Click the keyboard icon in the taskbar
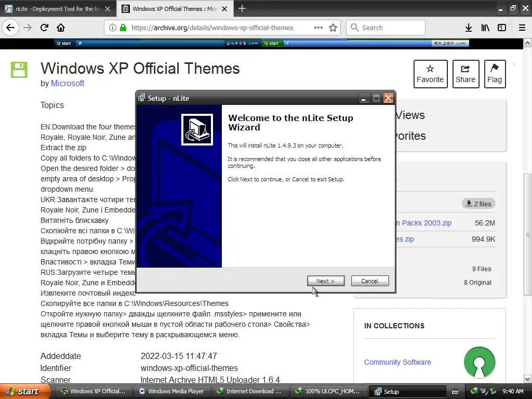 (455, 392)
